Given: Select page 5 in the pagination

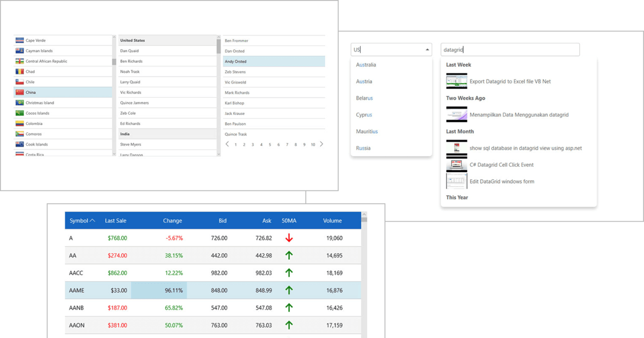Looking at the screenshot, I should coord(269,144).
